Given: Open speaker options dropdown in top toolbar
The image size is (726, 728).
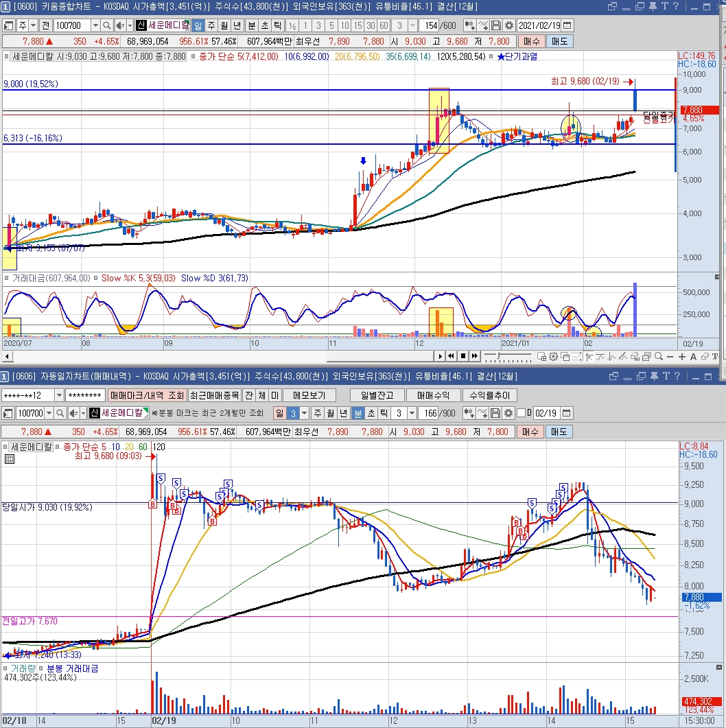Looking at the screenshot, I should pos(130,25).
